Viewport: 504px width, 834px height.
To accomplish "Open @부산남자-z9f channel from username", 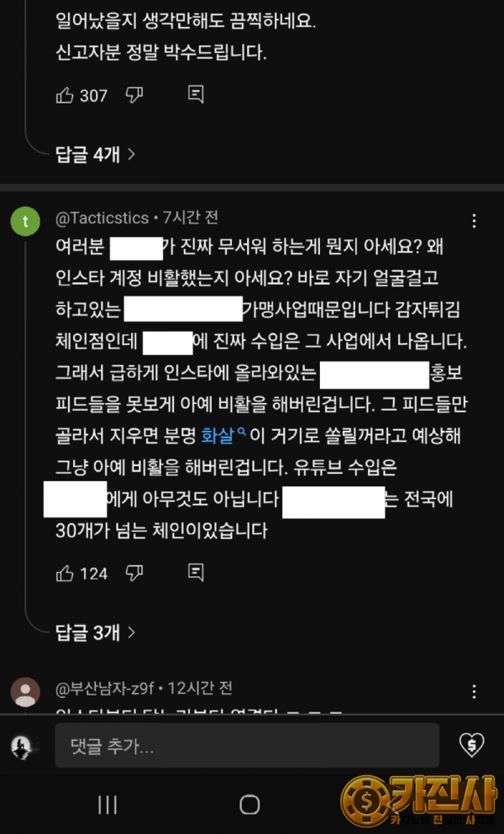I will (105, 688).
